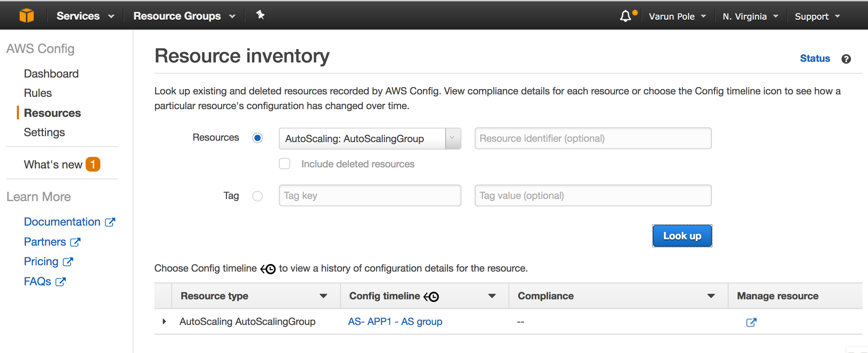
Task: Open the N. Virginia region dropdown
Action: pyautogui.click(x=750, y=16)
